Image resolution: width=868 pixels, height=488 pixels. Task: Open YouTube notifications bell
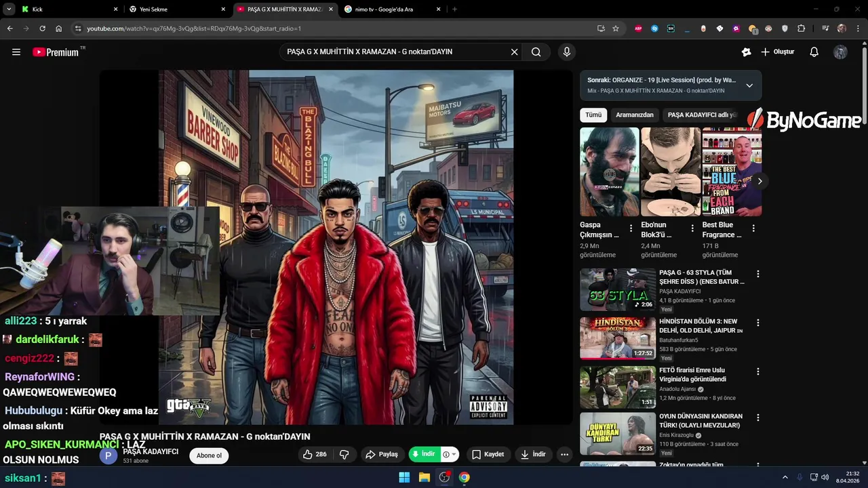pos(814,52)
